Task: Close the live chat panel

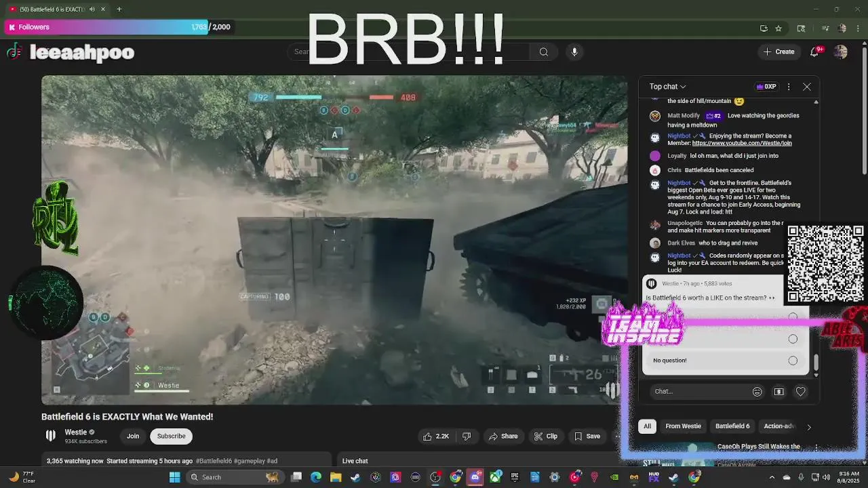Action: point(807,87)
